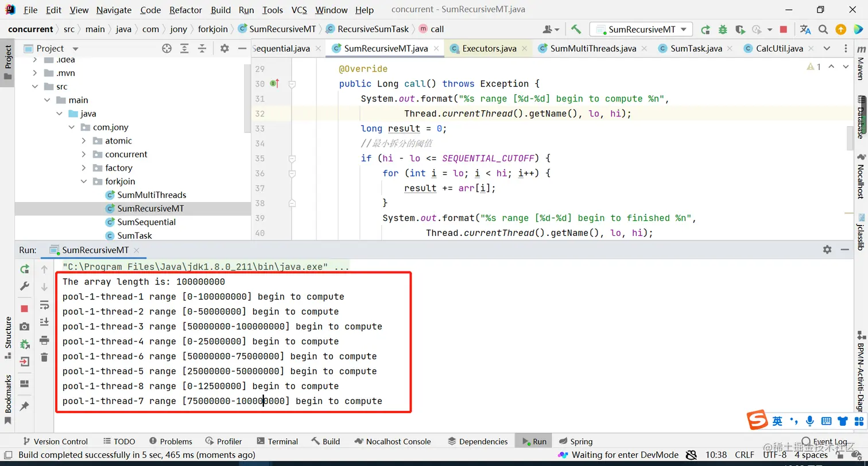Click the Exit arrow icon in Run panel

(24, 362)
